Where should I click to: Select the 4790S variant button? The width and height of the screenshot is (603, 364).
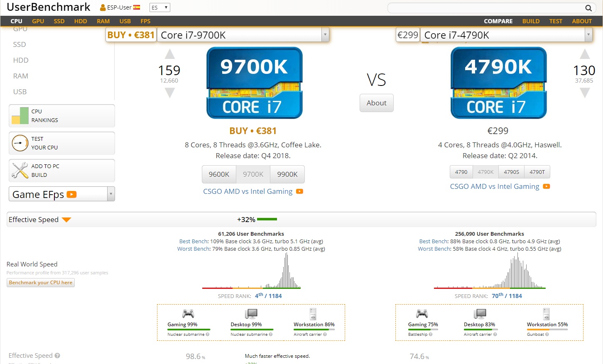coord(512,172)
